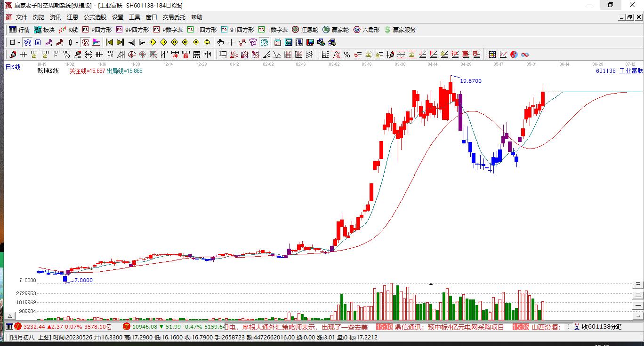Viewport: 644px width, 346px height.
Task: Select the crosshair cursor tool
Action: tap(231, 42)
